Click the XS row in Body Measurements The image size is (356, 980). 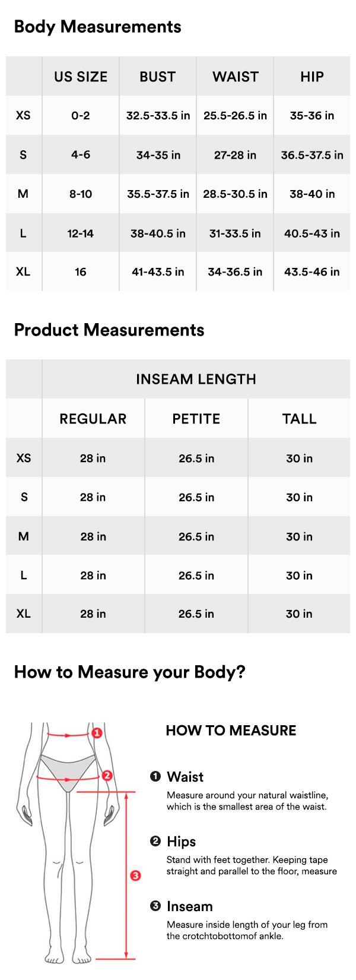click(x=23, y=115)
